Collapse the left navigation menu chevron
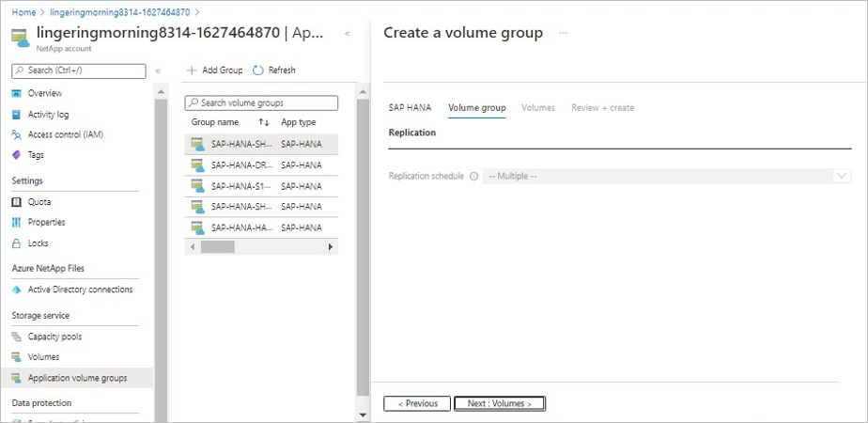 [158, 71]
